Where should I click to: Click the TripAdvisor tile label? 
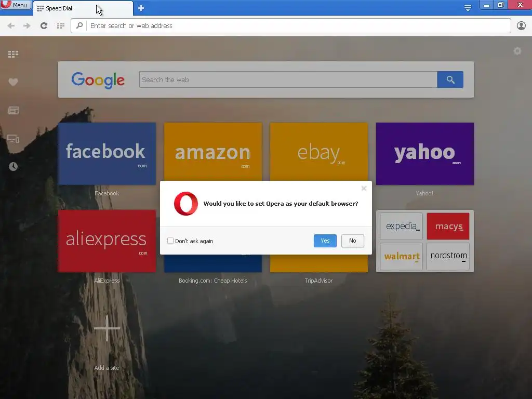click(x=318, y=281)
